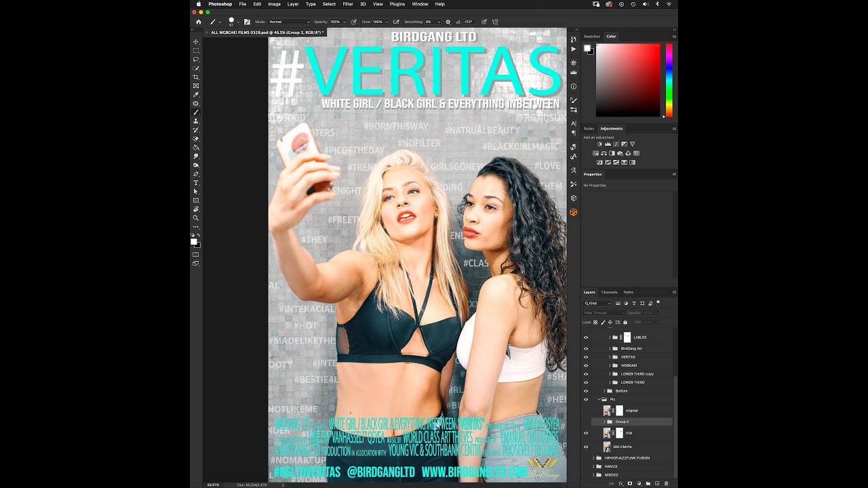This screenshot has width=868, height=488.
Task: Hide the Bottom group layer
Action: 586,390
